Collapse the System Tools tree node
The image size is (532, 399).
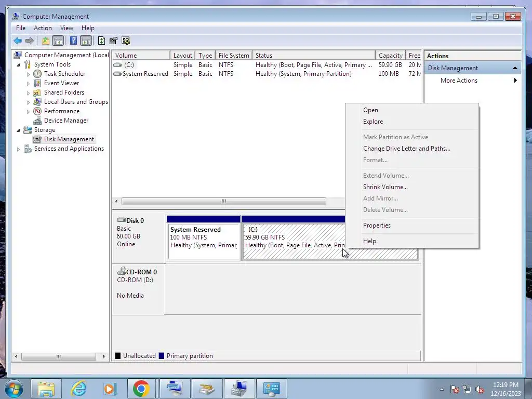[x=18, y=64]
